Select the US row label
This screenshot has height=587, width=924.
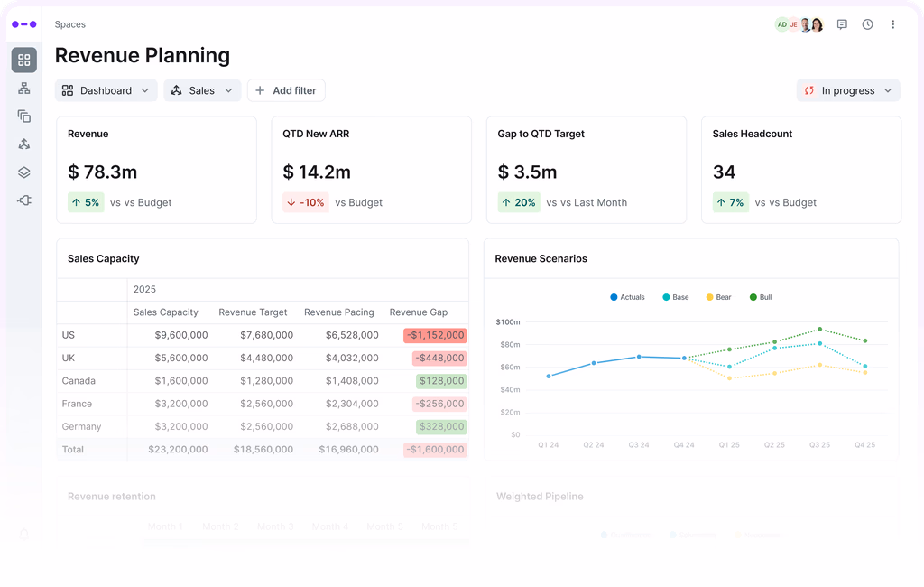tap(69, 335)
